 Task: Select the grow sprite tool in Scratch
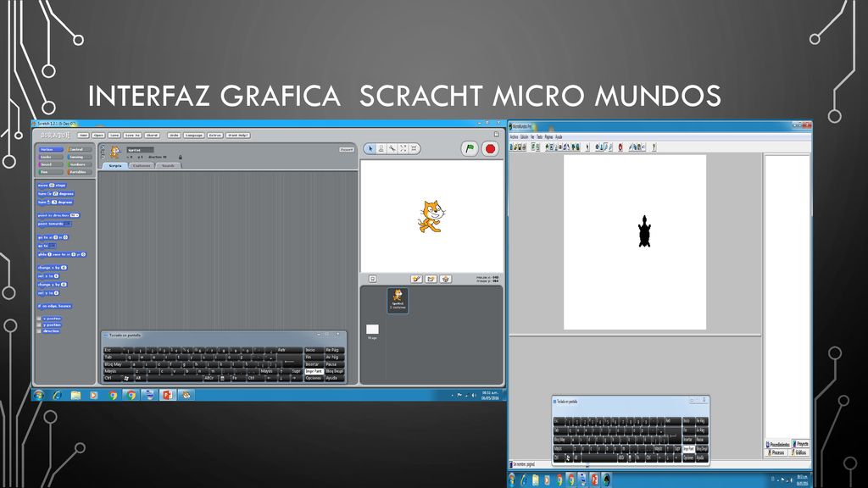pos(403,148)
